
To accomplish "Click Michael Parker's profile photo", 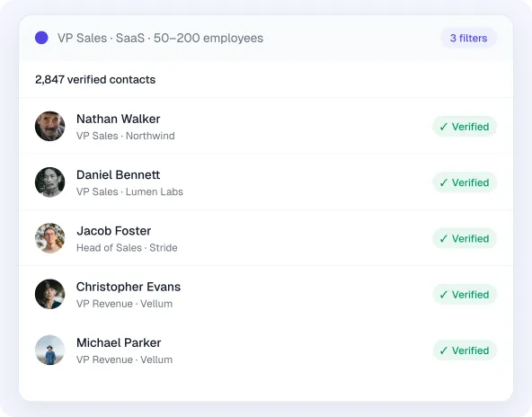I will coord(50,350).
